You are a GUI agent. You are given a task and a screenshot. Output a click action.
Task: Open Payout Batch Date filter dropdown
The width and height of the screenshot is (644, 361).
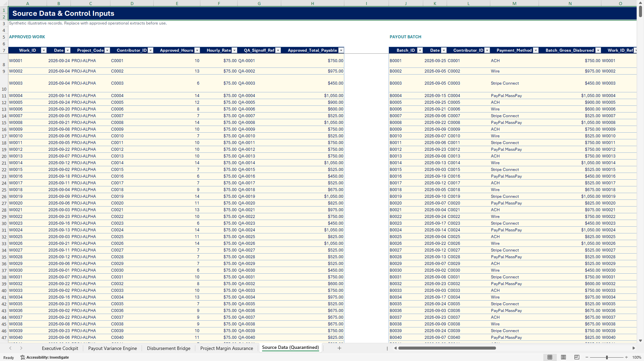(444, 50)
